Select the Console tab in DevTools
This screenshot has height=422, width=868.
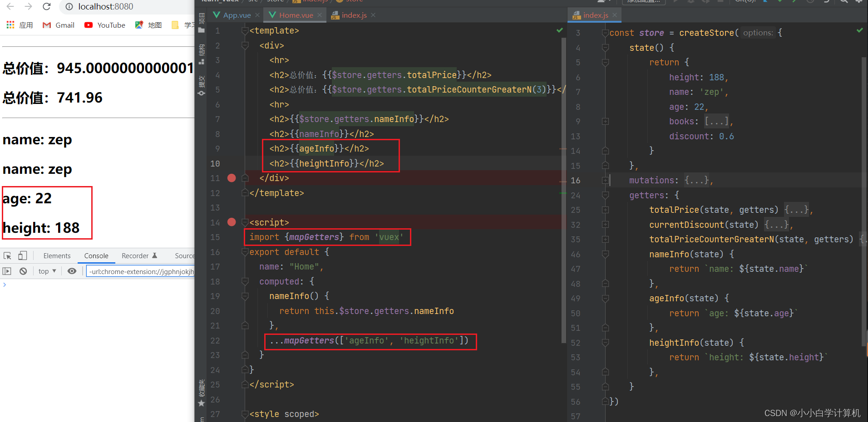point(96,255)
